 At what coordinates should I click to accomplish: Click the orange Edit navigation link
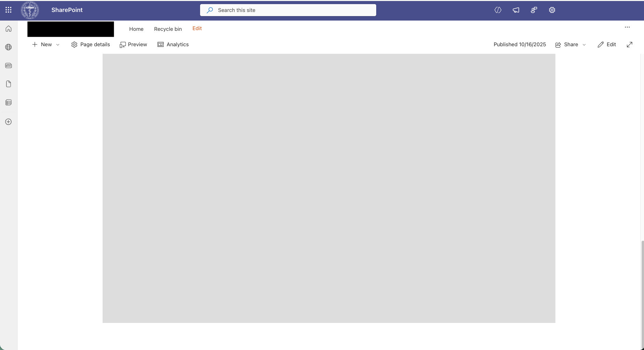coord(197,28)
